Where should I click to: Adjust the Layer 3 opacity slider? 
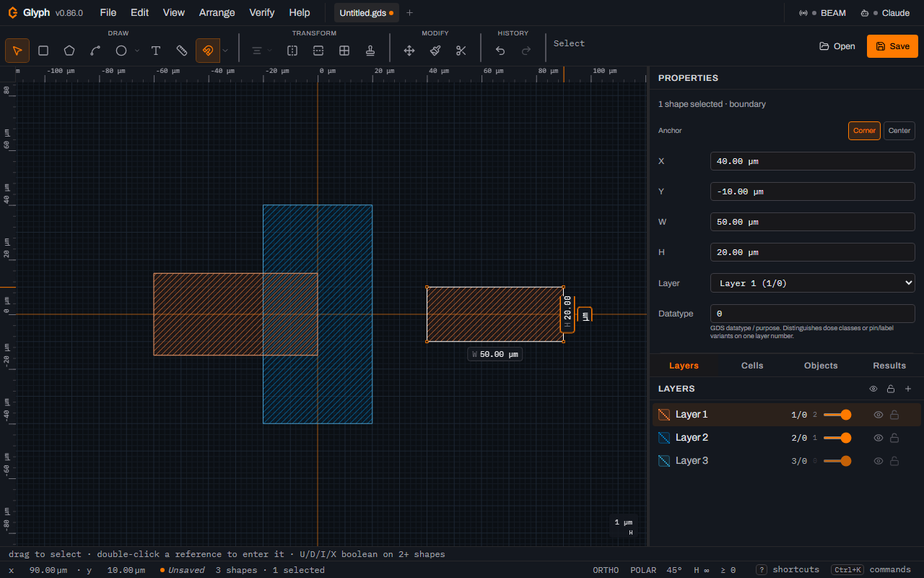coord(837,461)
